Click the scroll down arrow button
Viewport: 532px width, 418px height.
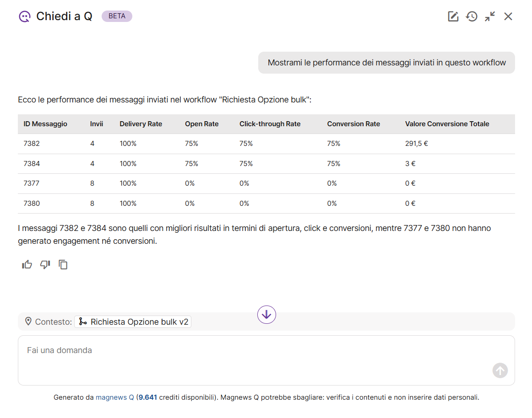[x=266, y=315]
